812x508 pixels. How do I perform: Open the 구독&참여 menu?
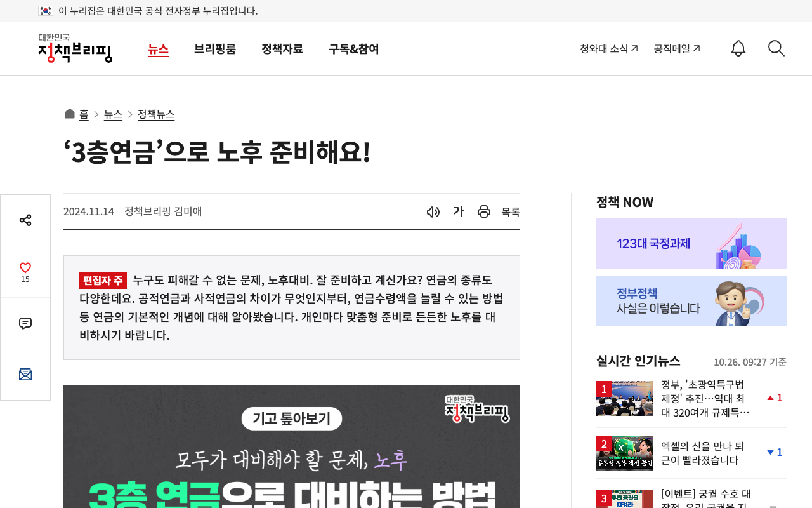click(x=354, y=49)
